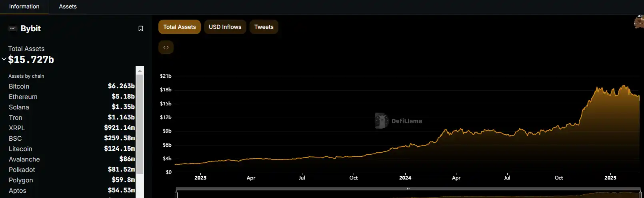Click the DefiLlama watermark logo on chart
Image resolution: width=644 pixels, height=198 pixels.
(382, 121)
